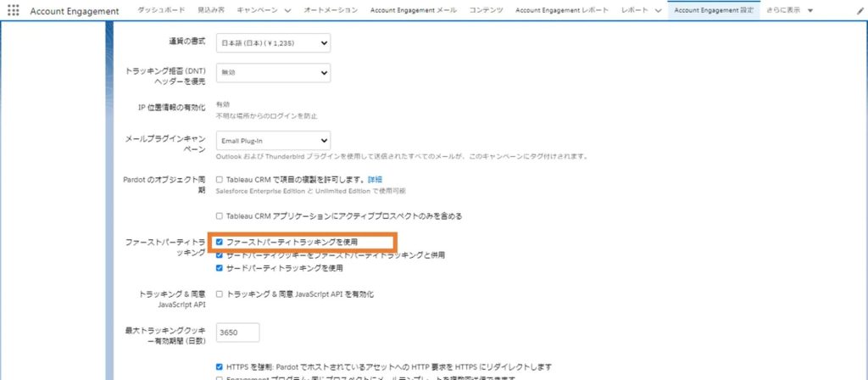Open the Account Engagement レポート tab
This screenshot has width=868, height=380.
click(x=561, y=10)
